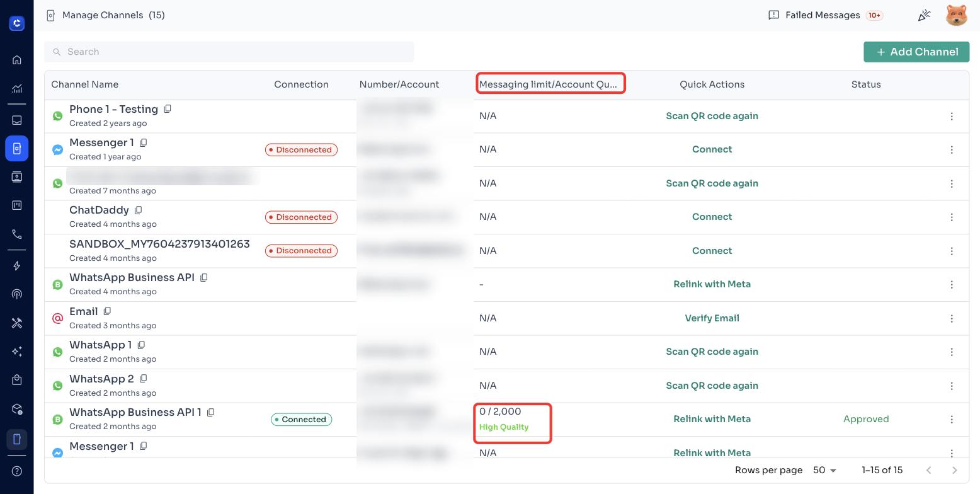Image resolution: width=980 pixels, height=494 pixels.
Task: Open the lightning bolt automation icon
Action: pyautogui.click(x=17, y=266)
